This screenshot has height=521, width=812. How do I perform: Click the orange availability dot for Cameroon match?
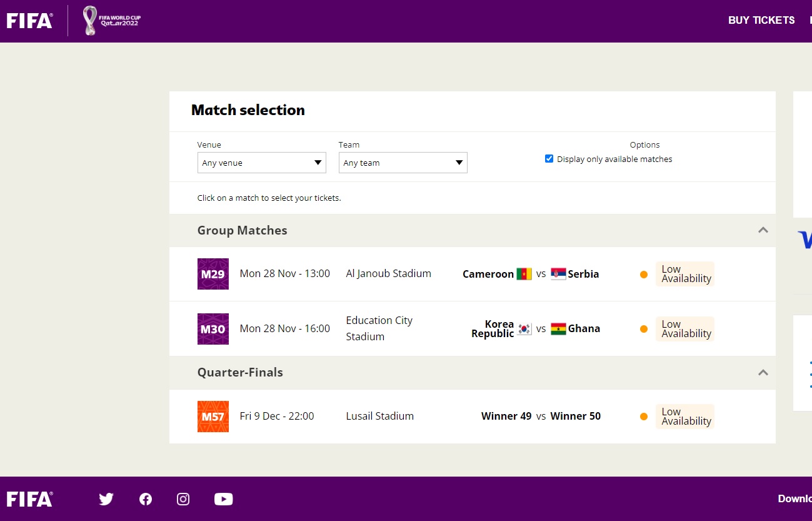[644, 275]
